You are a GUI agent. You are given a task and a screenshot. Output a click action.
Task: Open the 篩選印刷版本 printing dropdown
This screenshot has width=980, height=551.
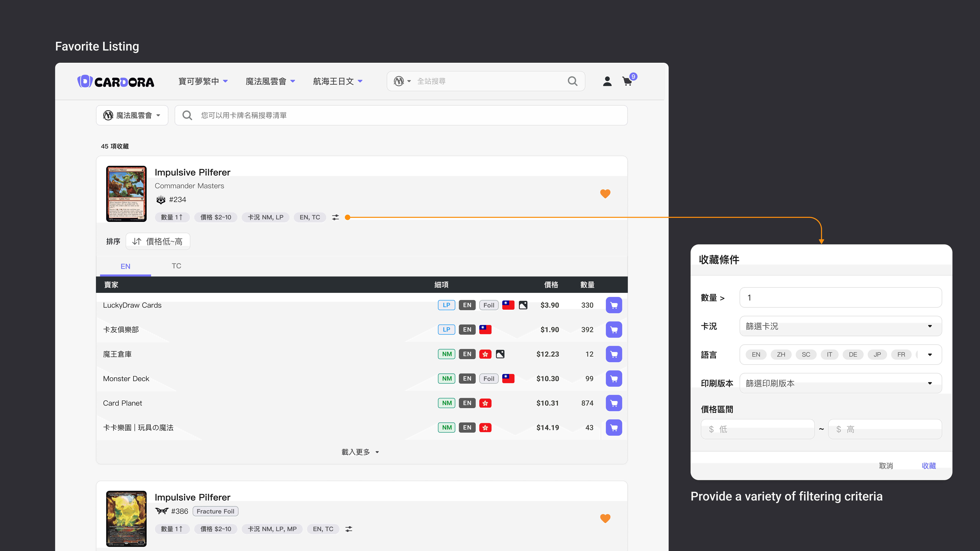(841, 383)
